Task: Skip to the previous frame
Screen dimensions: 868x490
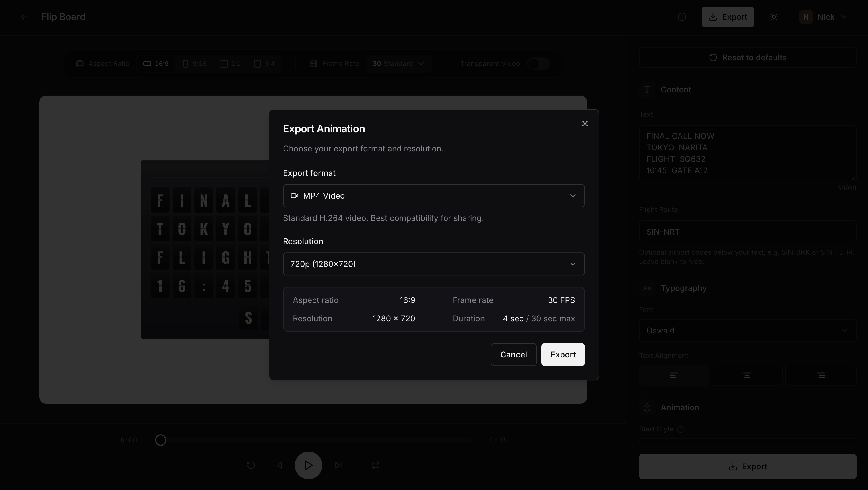Action: [279, 465]
